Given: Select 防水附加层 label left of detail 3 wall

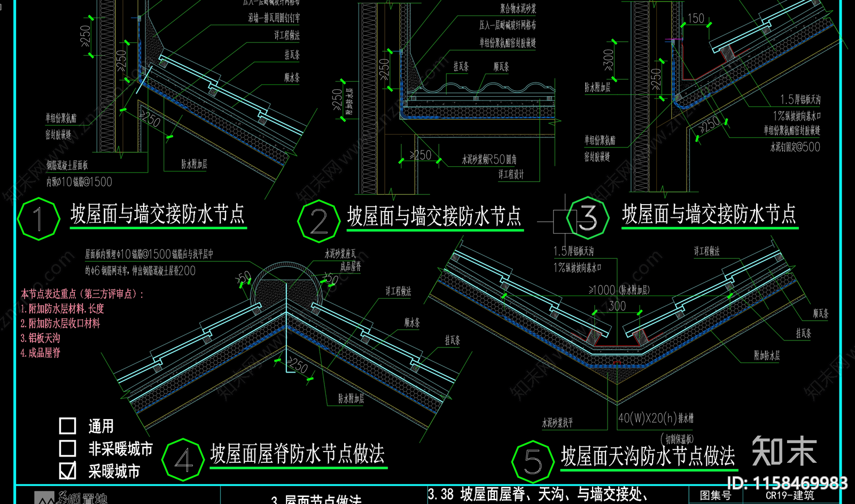Looking at the screenshot, I should (597, 87).
